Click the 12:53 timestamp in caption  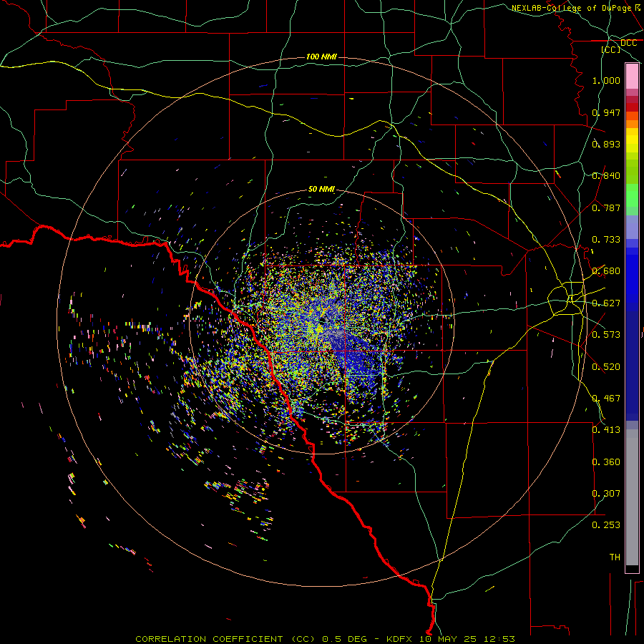[499, 639]
